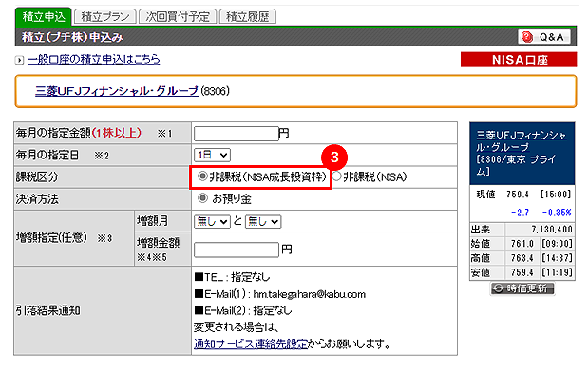Image resolution: width=588 pixels, height=371 pixels.
Task: Click the arrow icon beside 一般口座の積立申込はこちら
Action: pos(20,60)
